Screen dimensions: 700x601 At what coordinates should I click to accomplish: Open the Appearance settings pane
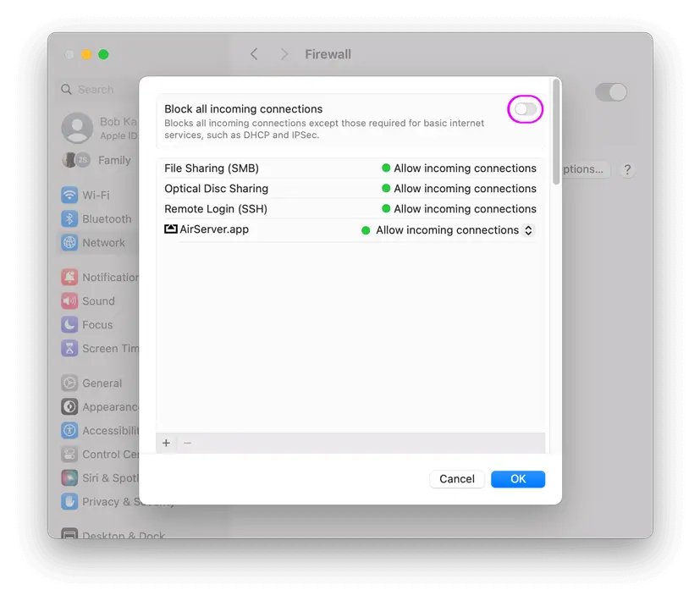(x=99, y=407)
